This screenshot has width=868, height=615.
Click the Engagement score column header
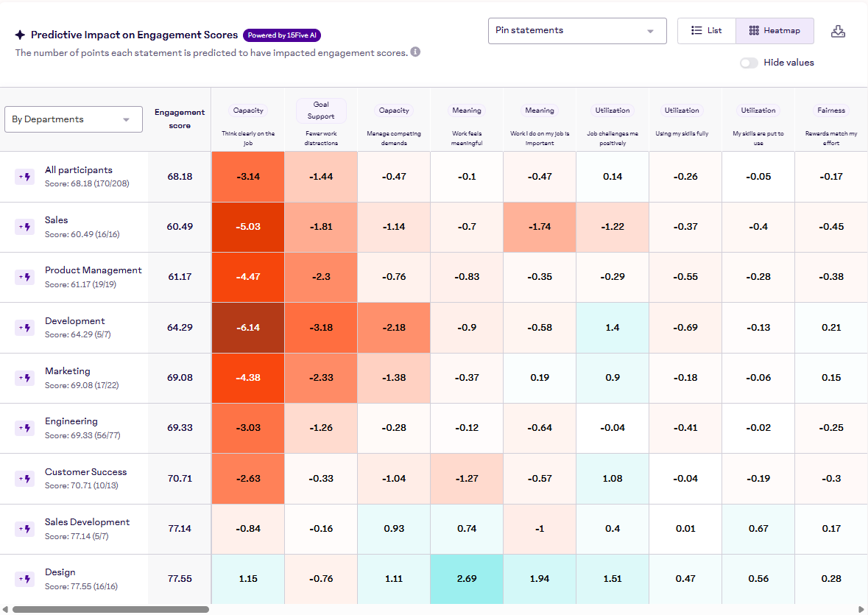pyautogui.click(x=180, y=119)
